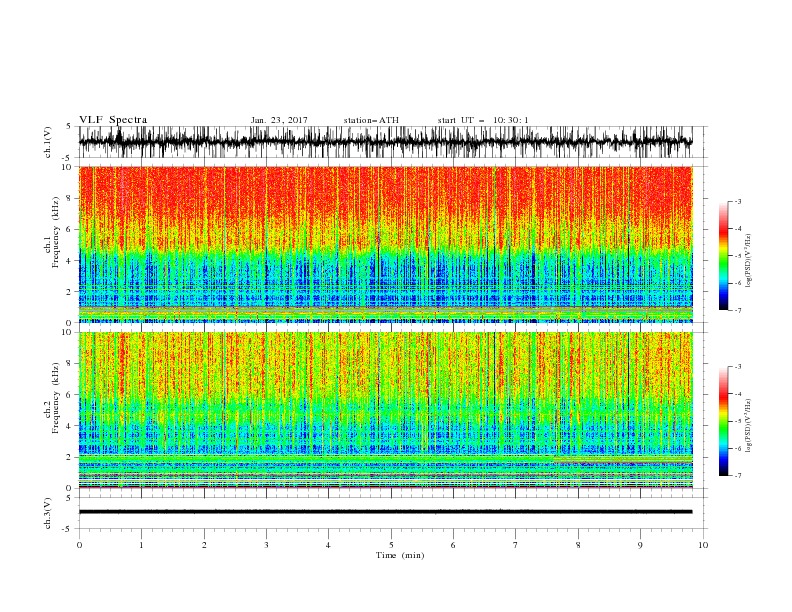Click inside the ch.2 spectrogram panel
The width and height of the screenshot is (792, 612).
385,410
